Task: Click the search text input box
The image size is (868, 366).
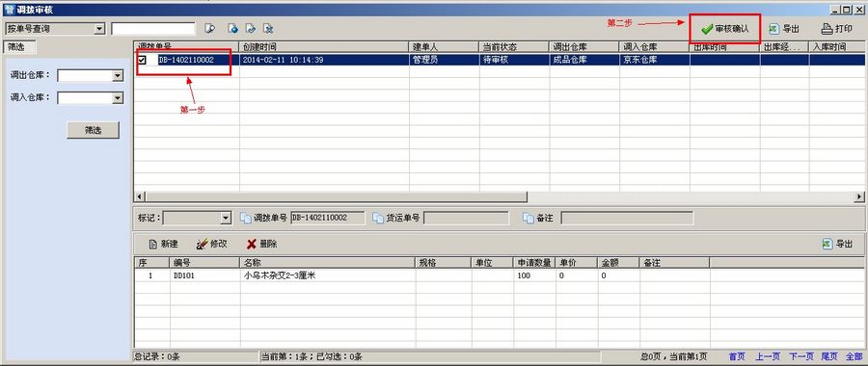Action: (153, 29)
